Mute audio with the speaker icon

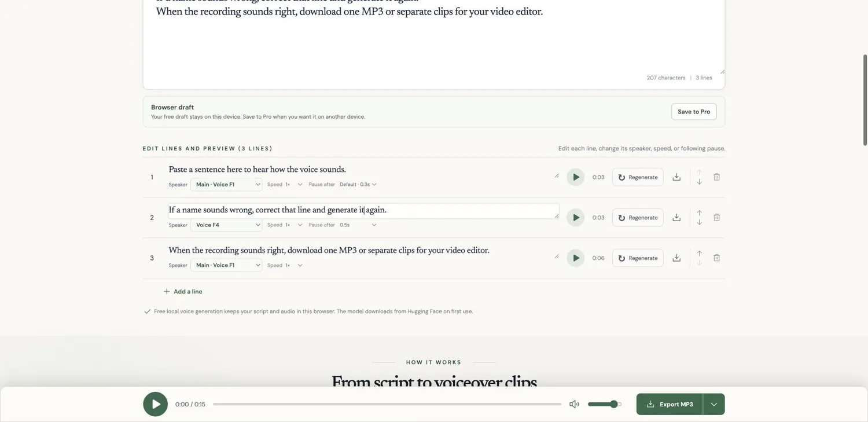574,404
